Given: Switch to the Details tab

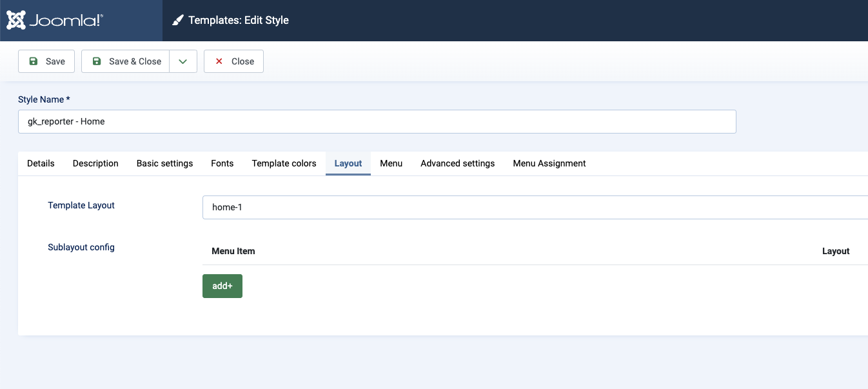Looking at the screenshot, I should point(41,163).
